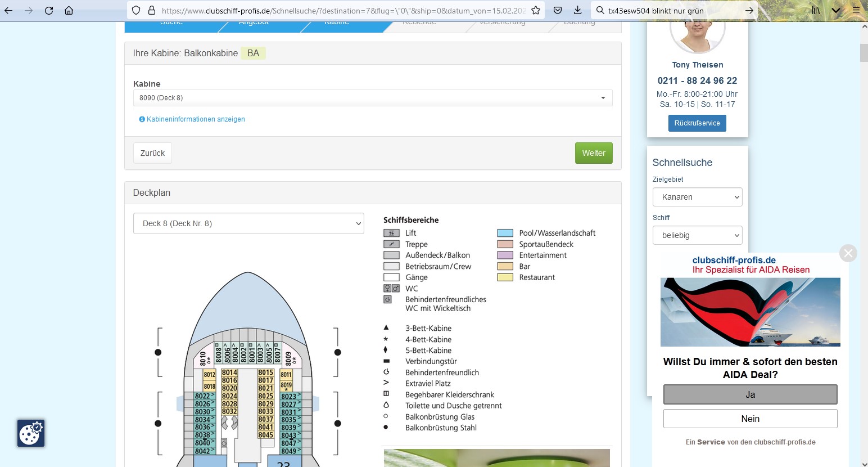Screen dimensions: 868x467
Task: Click the info icon beside Kabineninformationen
Action: (x=142, y=119)
